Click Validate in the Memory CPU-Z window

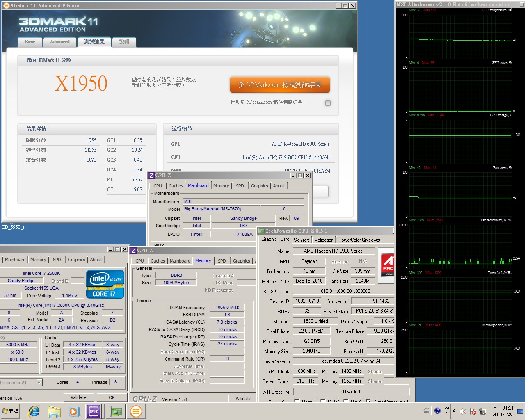pos(243,399)
